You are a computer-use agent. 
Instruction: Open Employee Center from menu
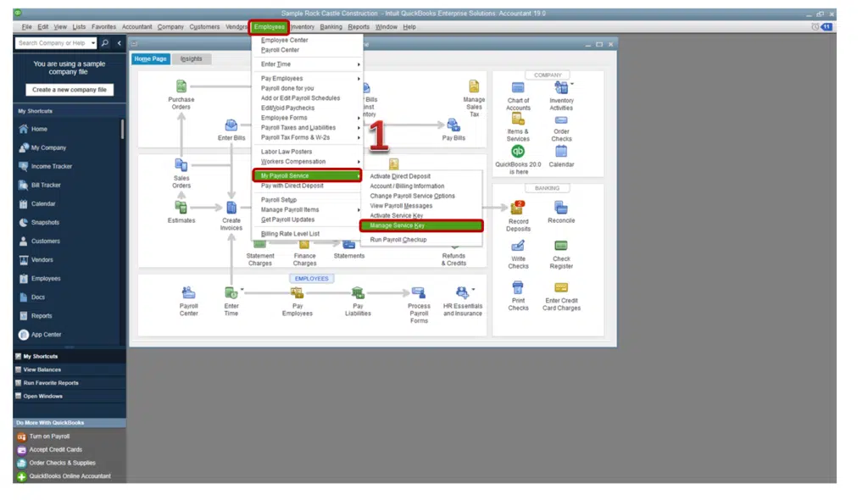(307, 40)
